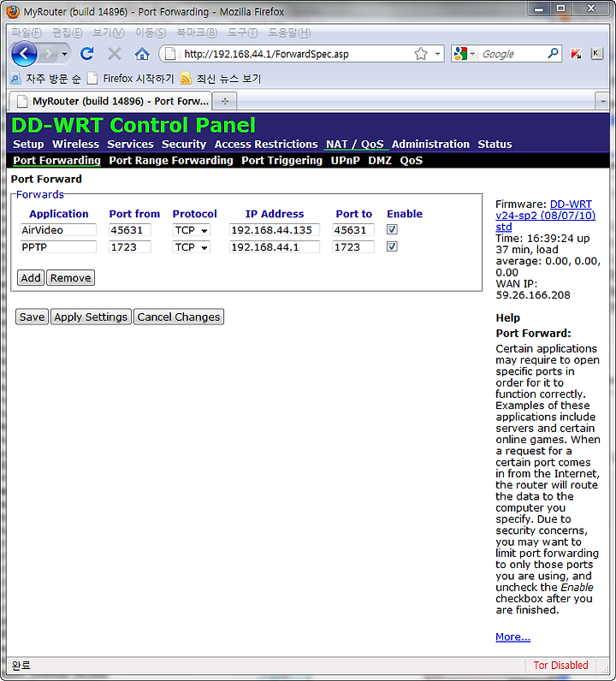Viewport: 616px width, 681px height.
Task: Go to the Status section
Action: pos(495,145)
